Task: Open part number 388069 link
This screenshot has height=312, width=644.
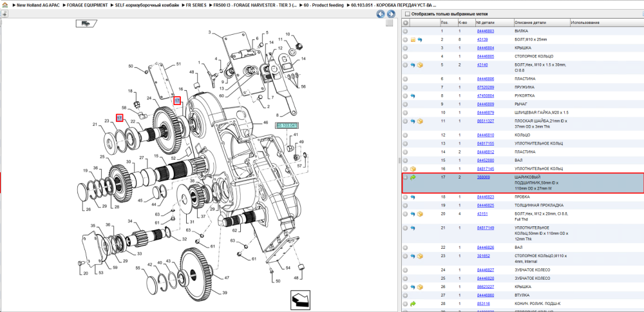Action: 483,177
